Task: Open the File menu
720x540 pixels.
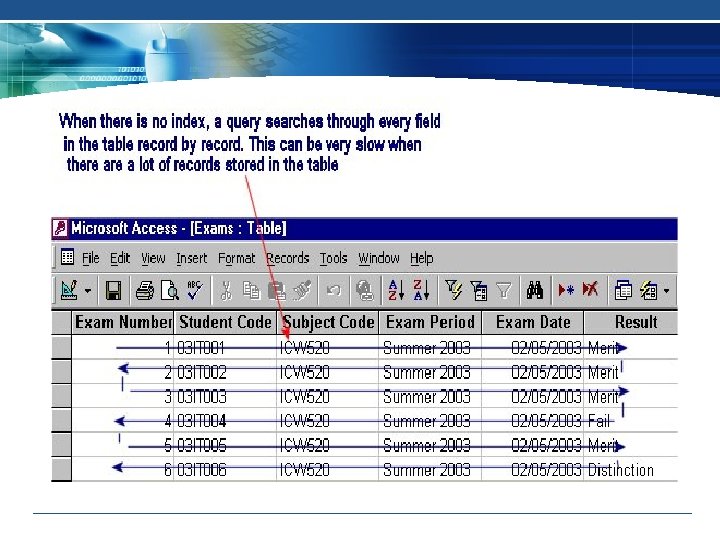Action: [x=90, y=259]
